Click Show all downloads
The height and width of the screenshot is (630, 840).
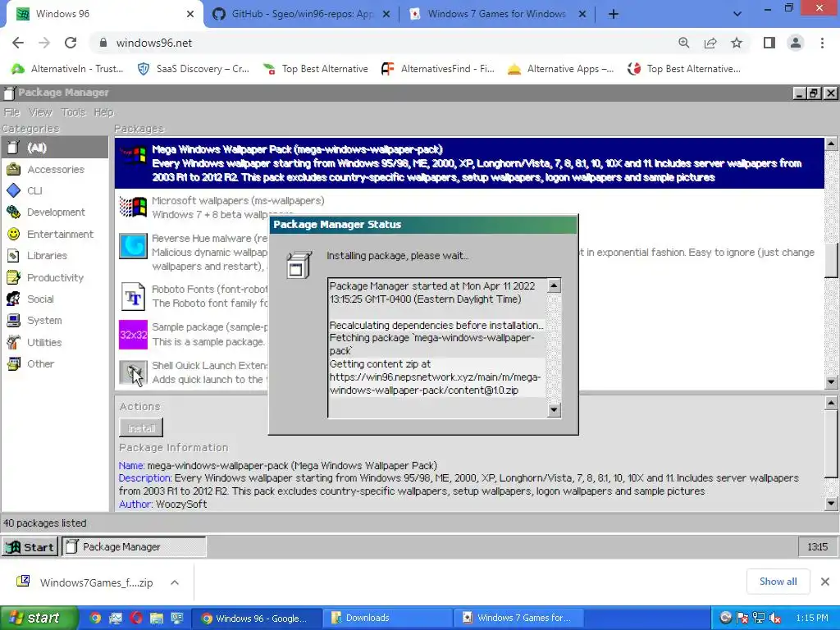pos(778,582)
